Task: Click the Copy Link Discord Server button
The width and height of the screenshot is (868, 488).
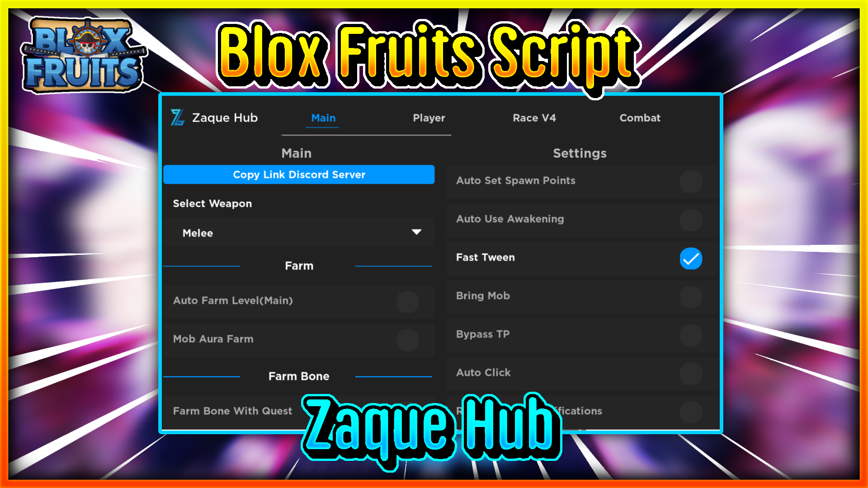Action: (299, 174)
